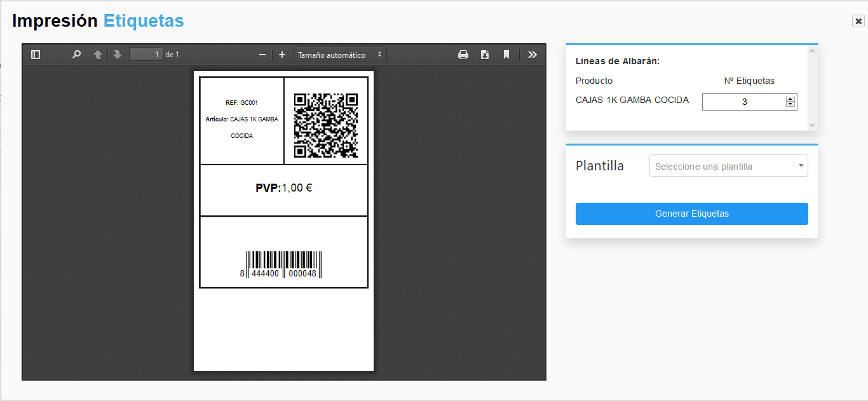
Task: Zoom out the label preview
Action: click(262, 55)
